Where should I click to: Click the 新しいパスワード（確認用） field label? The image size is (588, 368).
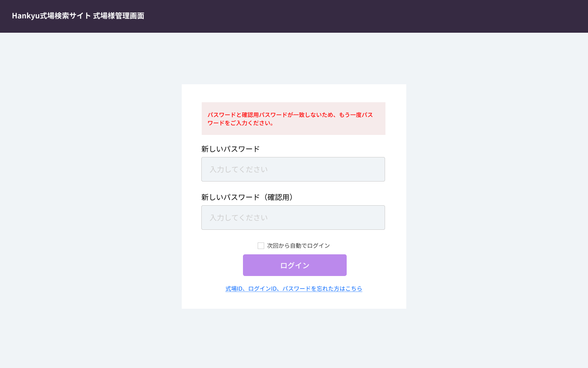248,197
